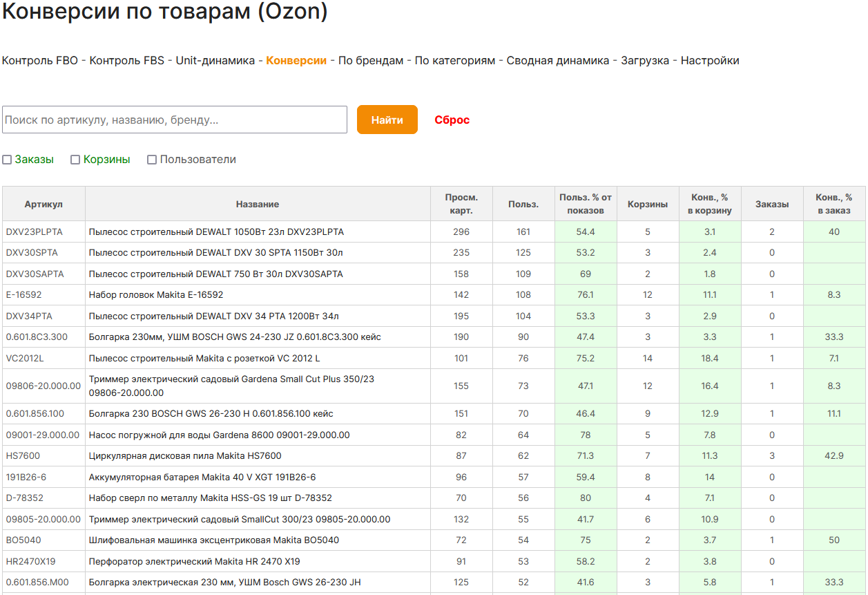This screenshot has width=868, height=595.
Task: Click article code VC2012L
Action: tap(25, 359)
